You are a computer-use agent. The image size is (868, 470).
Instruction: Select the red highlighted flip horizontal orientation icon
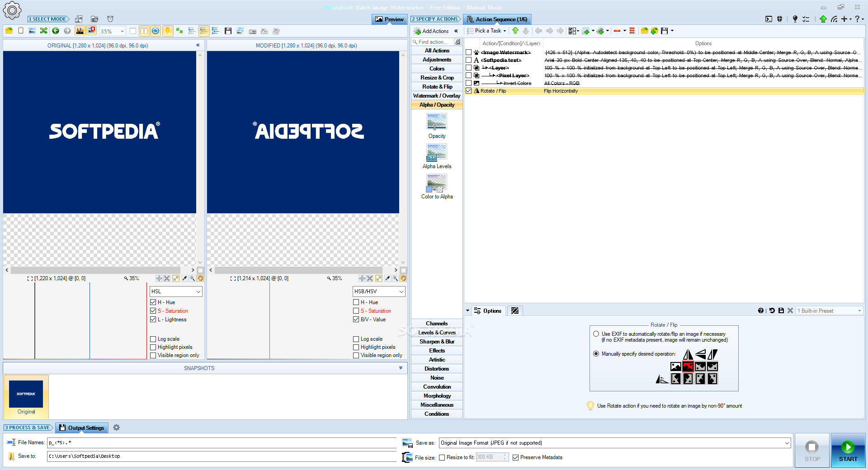[688, 367]
